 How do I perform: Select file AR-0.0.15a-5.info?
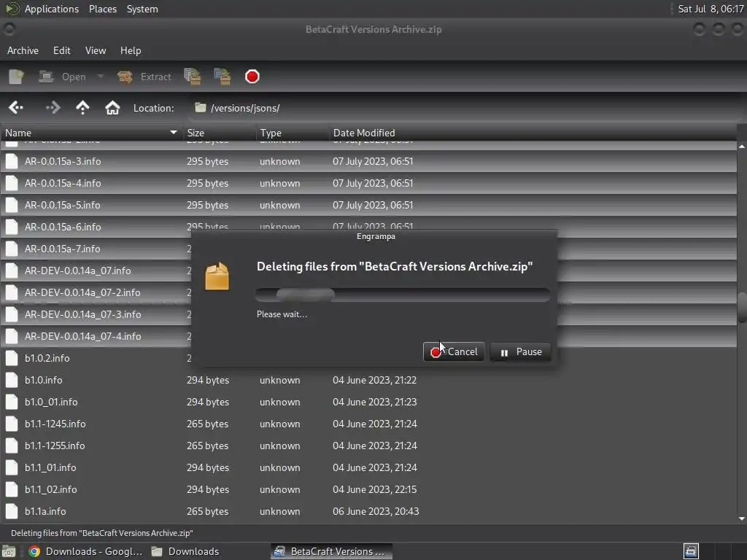click(x=368, y=205)
